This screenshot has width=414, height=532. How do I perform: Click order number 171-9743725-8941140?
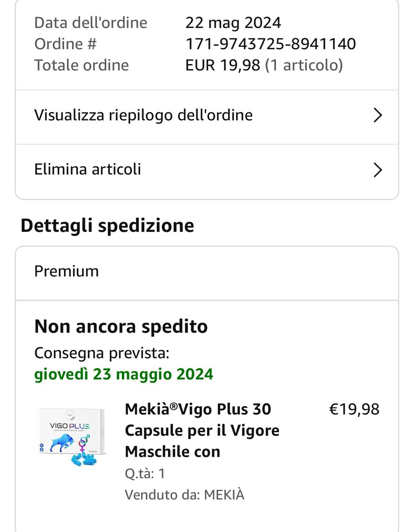pos(271,44)
